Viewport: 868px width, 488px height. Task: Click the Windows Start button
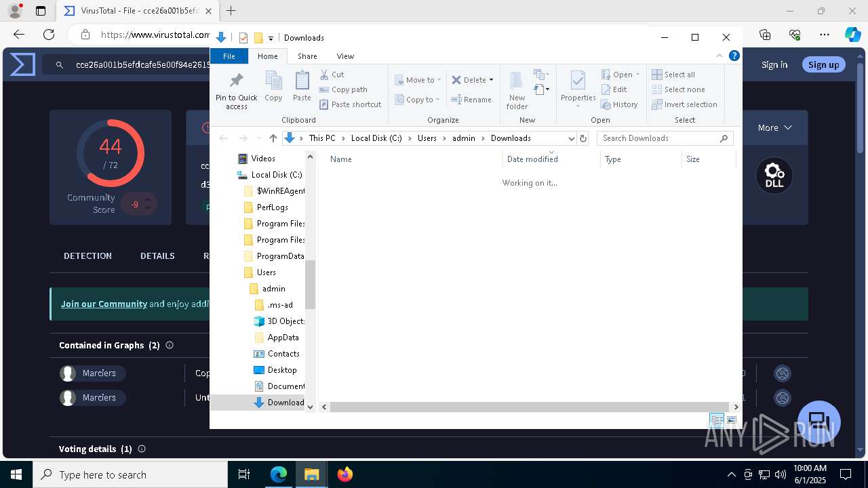pos(16,474)
